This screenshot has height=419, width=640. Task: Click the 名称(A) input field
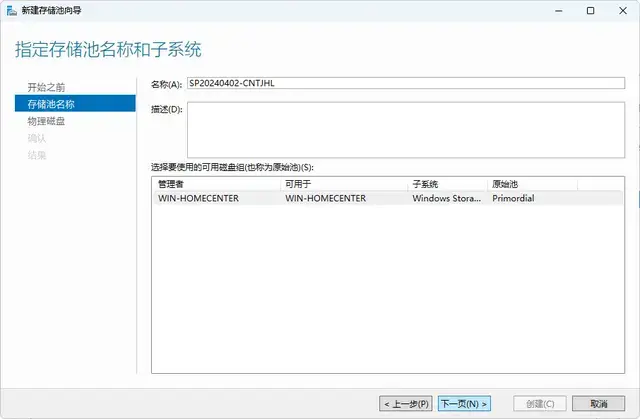coord(406,83)
